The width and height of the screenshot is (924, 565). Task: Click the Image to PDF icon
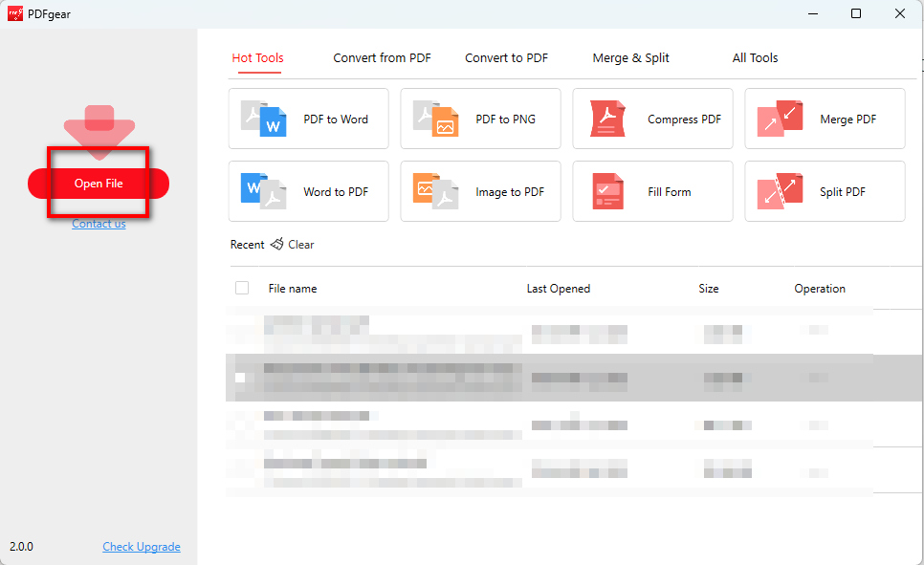435,191
